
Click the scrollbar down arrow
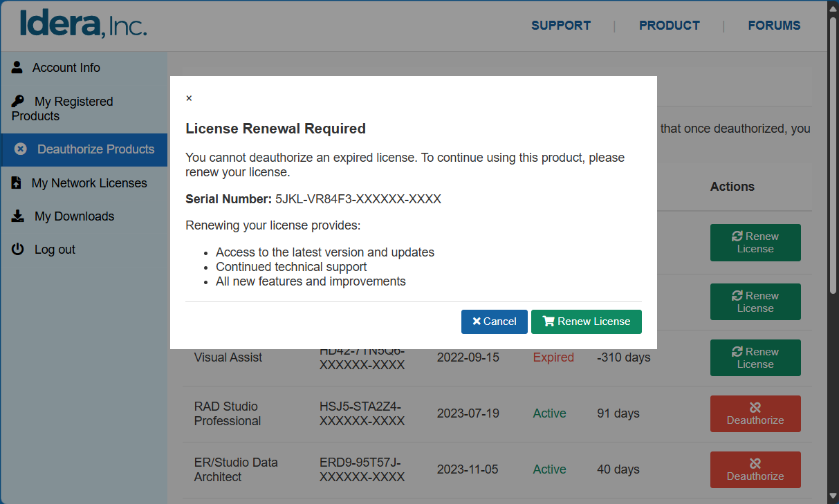tap(833, 496)
